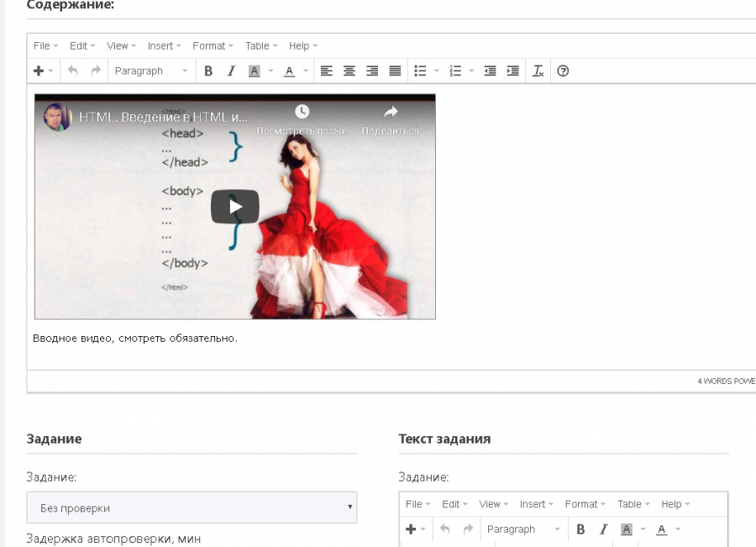Screen dimensions: 756x547
Task: Click the decrease indent icon
Action: [x=491, y=71]
